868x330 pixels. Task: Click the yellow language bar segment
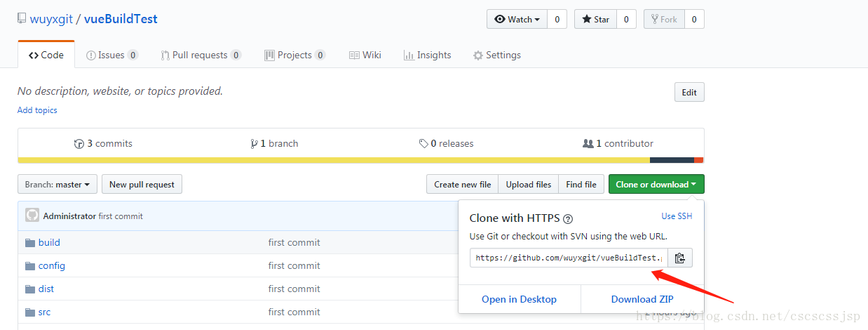click(334, 160)
